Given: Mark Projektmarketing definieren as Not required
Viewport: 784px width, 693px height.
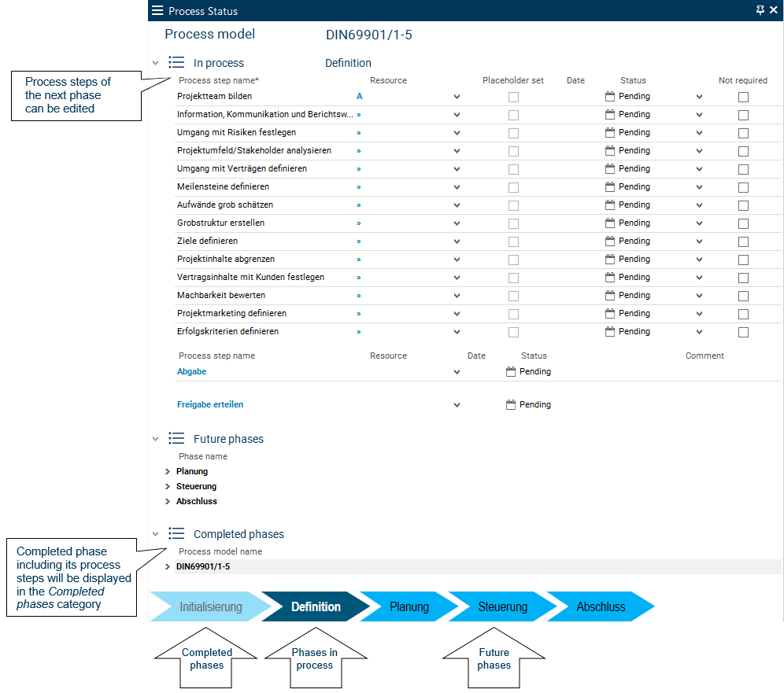Looking at the screenshot, I should pos(744,315).
